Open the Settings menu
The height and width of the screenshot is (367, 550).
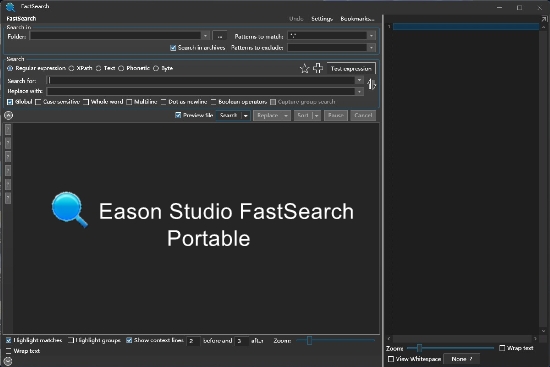point(322,19)
